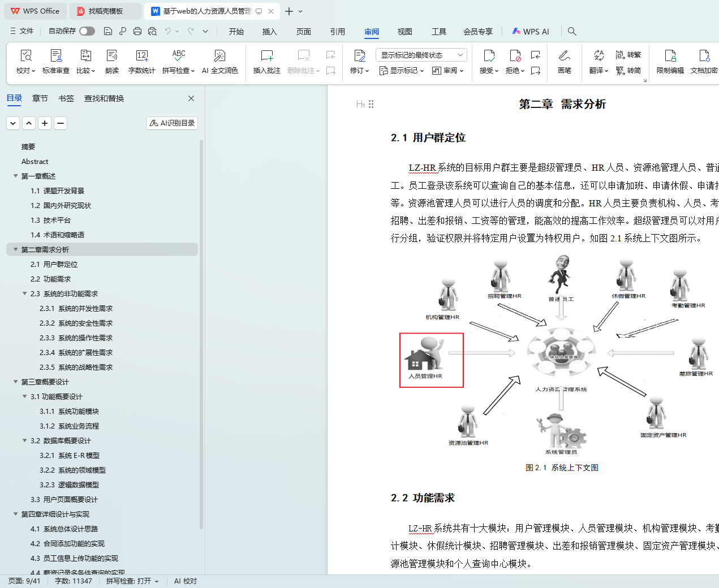This screenshot has width=719, height=588.
Task: Jump to the Abstract outline entry
Action: click(x=35, y=161)
